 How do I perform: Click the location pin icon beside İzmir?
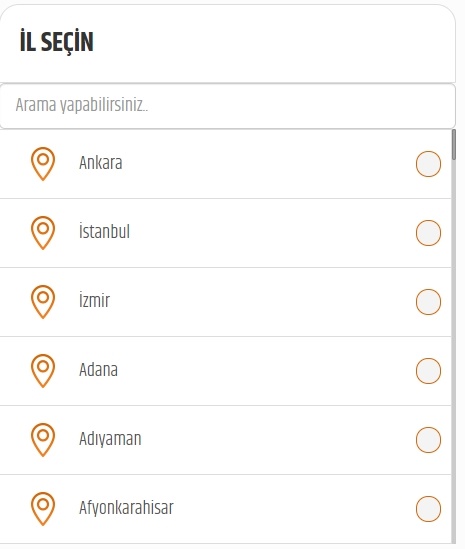pyautogui.click(x=43, y=302)
